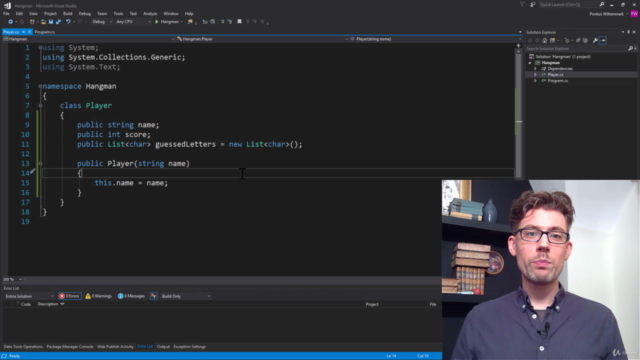Toggle the 0 Errors filter

pos(69,296)
